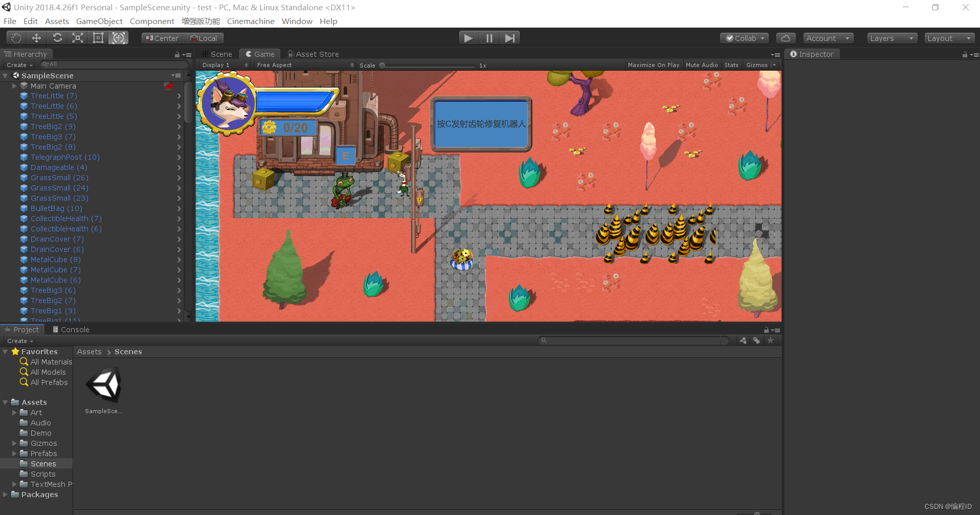Select All Materials favorite
Viewport: 980px width, 515px height.
coord(51,362)
